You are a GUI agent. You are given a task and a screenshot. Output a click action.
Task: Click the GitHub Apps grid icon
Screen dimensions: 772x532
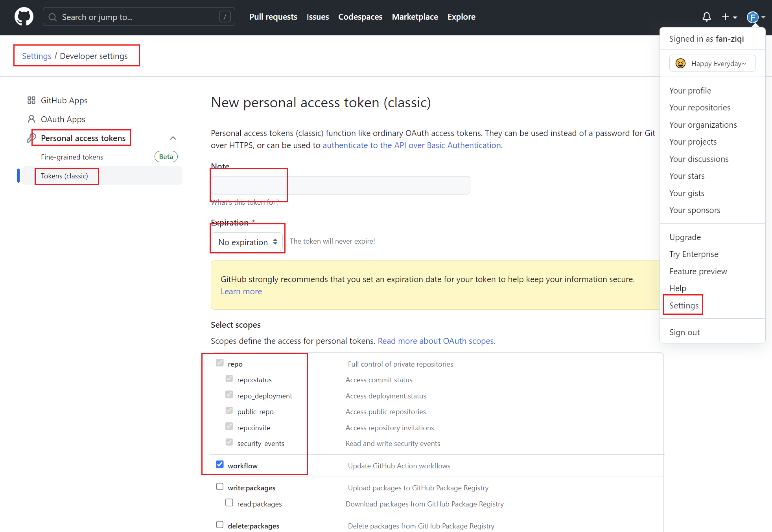[x=31, y=101]
